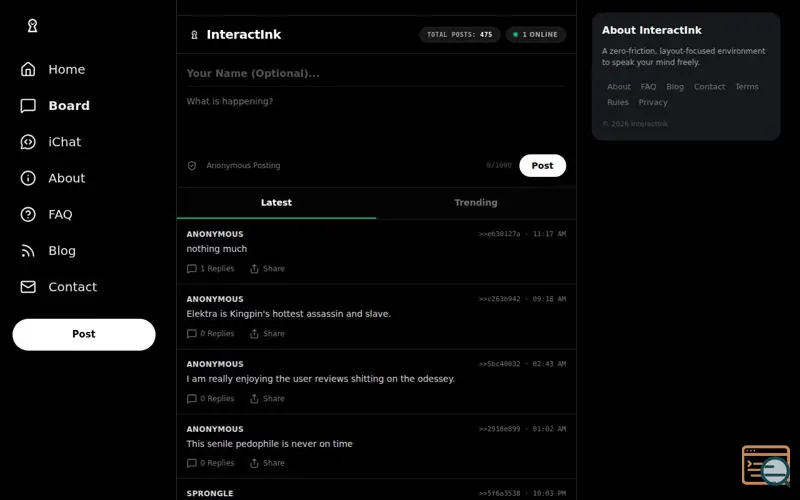The image size is (800, 500).
Task: Open the Terms link
Action: (746, 87)
